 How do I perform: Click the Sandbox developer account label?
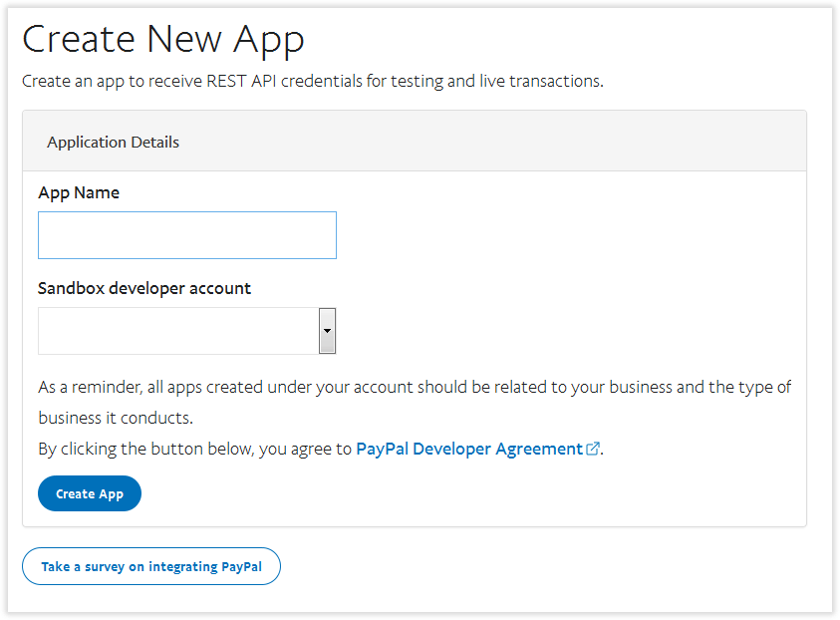click(144, 288)
